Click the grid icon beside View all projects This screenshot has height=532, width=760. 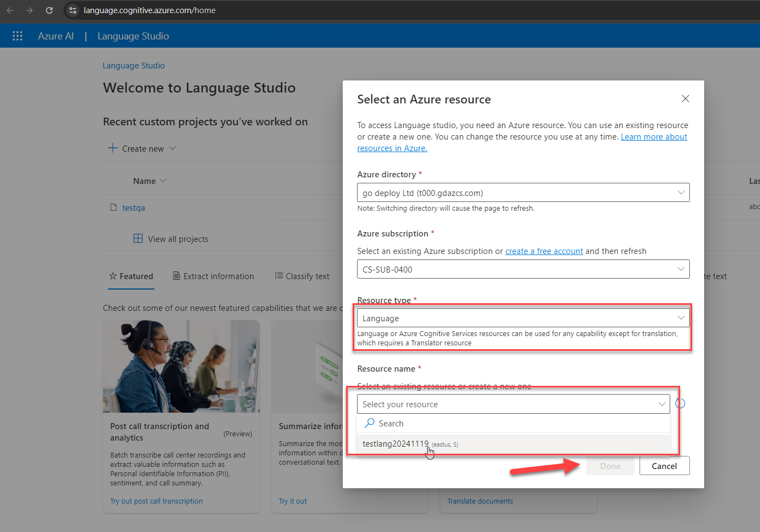pos(138,239)
